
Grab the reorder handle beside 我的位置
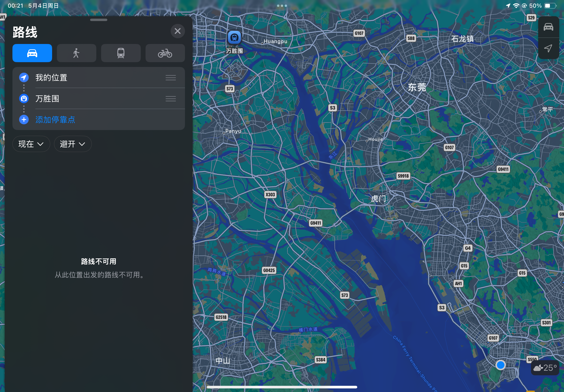point(170,78)
